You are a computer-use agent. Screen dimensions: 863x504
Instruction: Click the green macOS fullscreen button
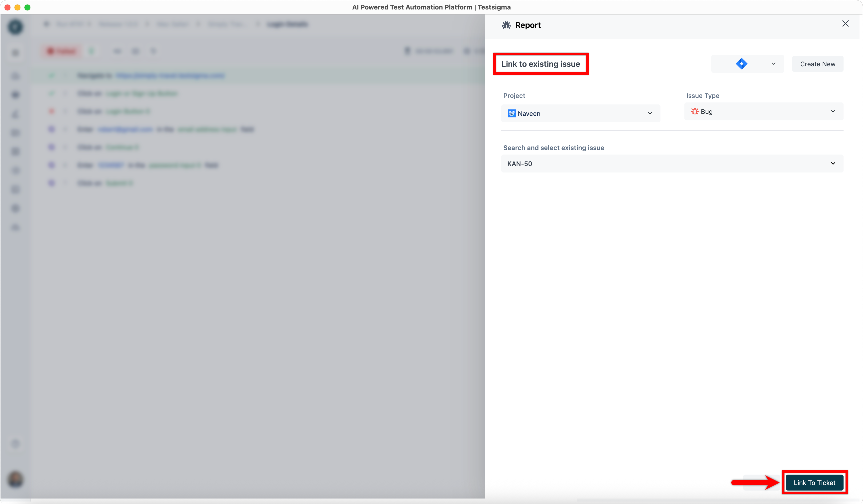(x=27, y=7)
